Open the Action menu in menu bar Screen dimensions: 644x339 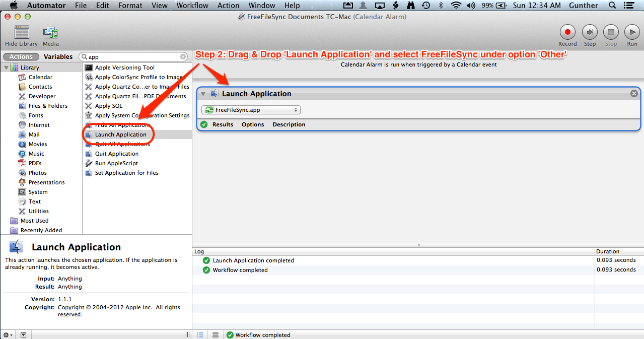pyautogui.click(x=228, y=6)
